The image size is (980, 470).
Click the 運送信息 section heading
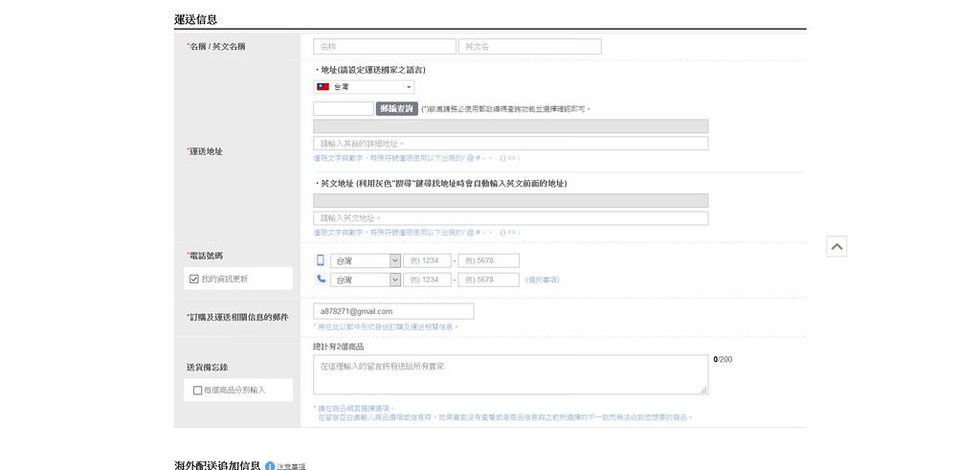click(195, 19)
